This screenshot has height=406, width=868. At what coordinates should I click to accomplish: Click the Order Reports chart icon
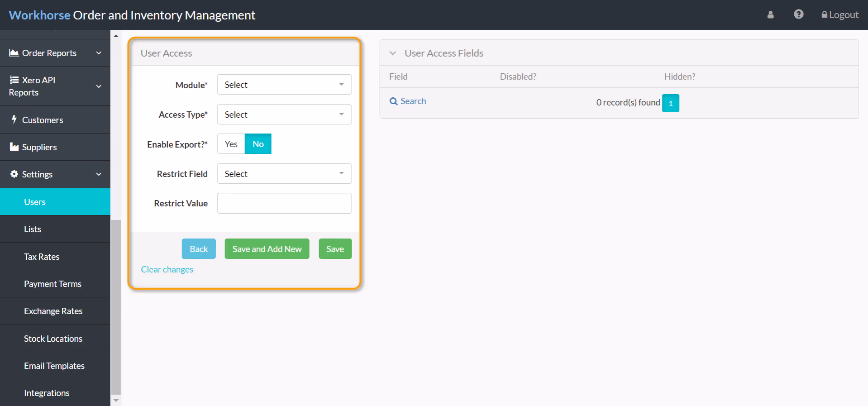click(x=14, y=53)
